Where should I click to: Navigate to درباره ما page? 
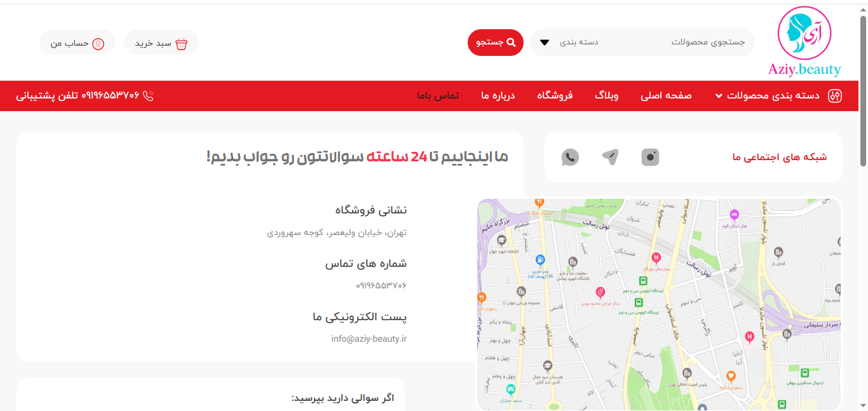point(498,96)
